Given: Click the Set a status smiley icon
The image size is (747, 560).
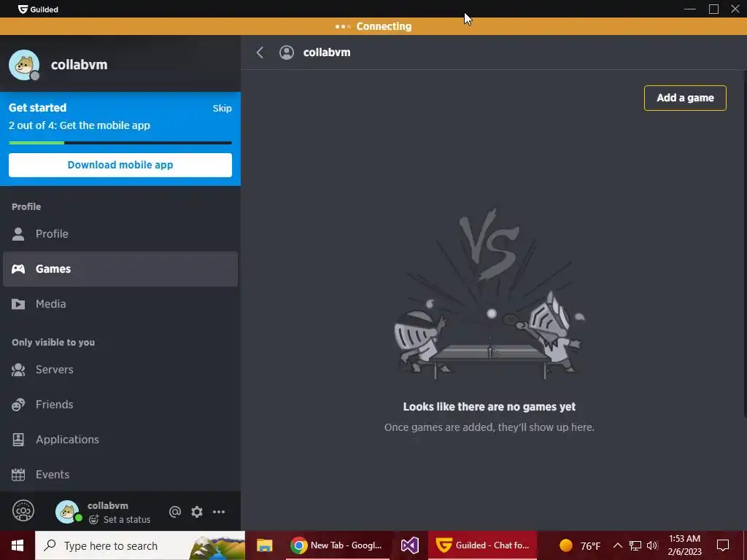Looking at the screenshot, I should coord(94,519).
